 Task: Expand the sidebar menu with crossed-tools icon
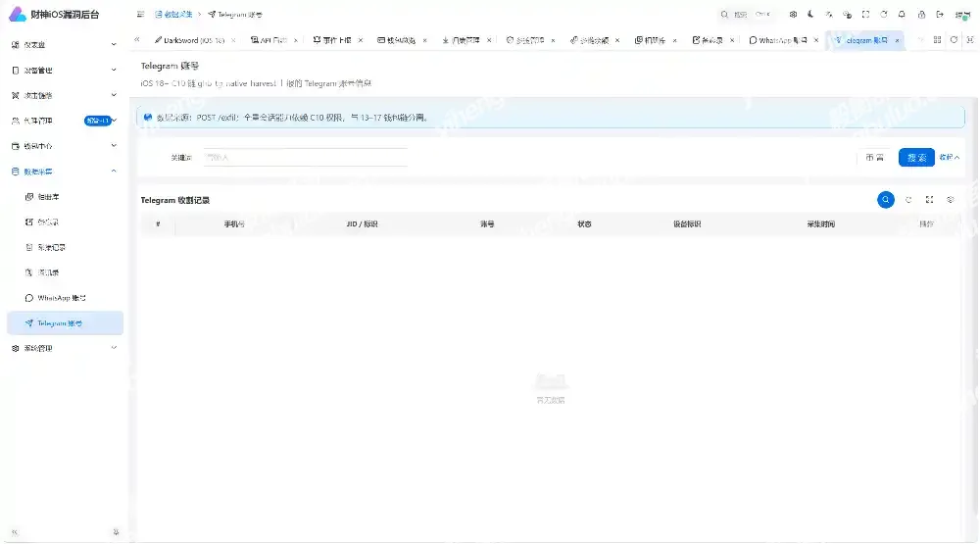[x=65, y=95]
